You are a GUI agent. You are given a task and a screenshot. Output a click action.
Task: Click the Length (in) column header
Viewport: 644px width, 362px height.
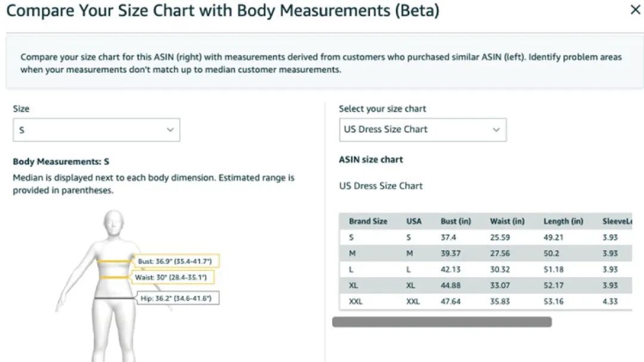point(563,221)
